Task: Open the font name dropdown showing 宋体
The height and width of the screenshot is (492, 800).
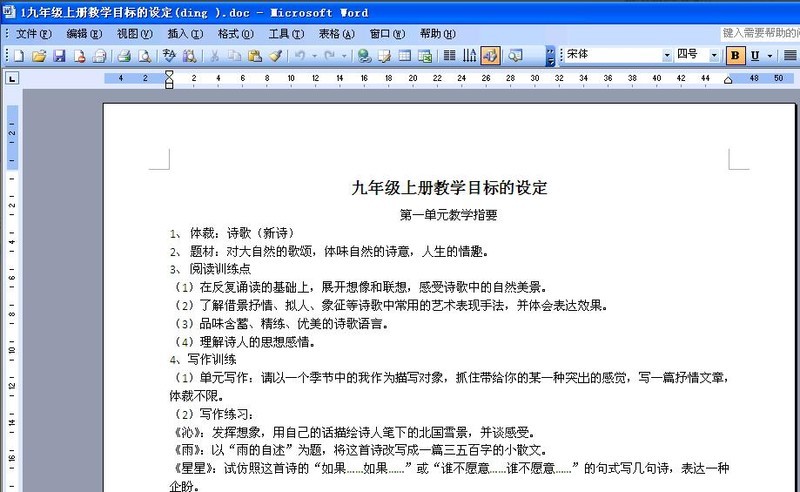Action: (x=667, y=55)
